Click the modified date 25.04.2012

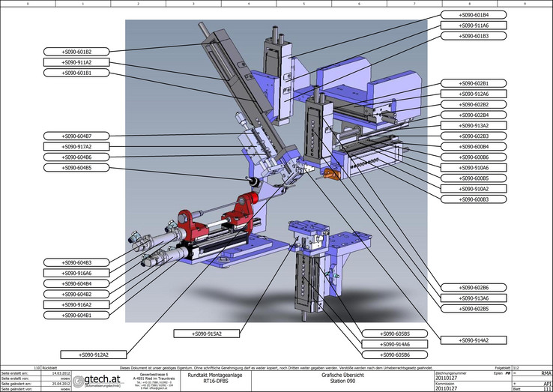61,384
